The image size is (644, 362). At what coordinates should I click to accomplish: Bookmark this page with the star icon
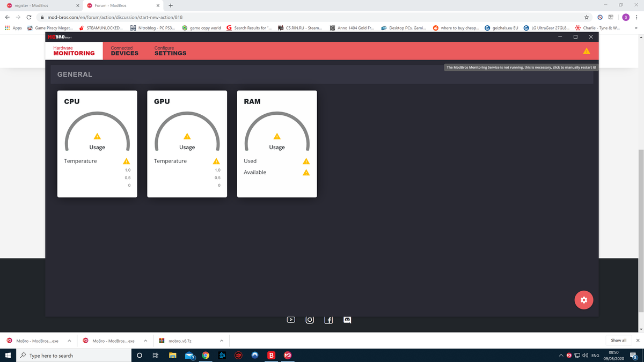pos(587,17)
